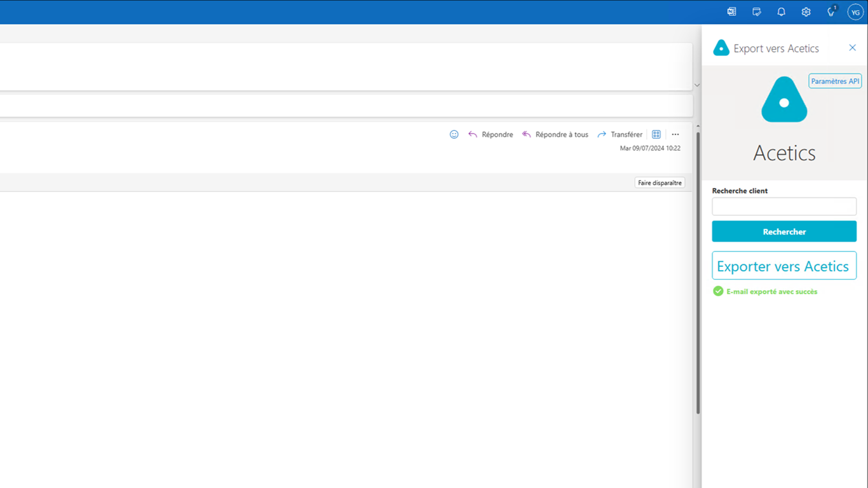Click the Répondre arrow icon
Viewport: 868px width, 488px height.
click(x=473, y=135)
